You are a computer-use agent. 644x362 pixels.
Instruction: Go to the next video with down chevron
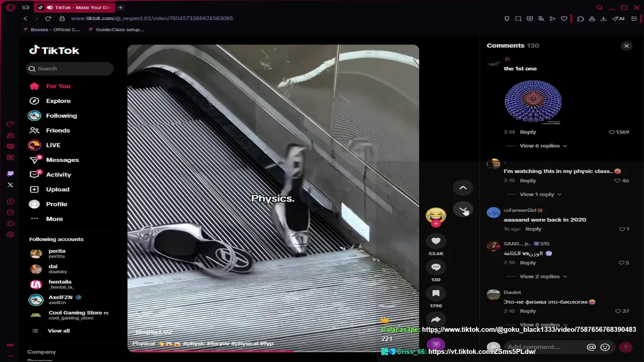coord(463,210)
